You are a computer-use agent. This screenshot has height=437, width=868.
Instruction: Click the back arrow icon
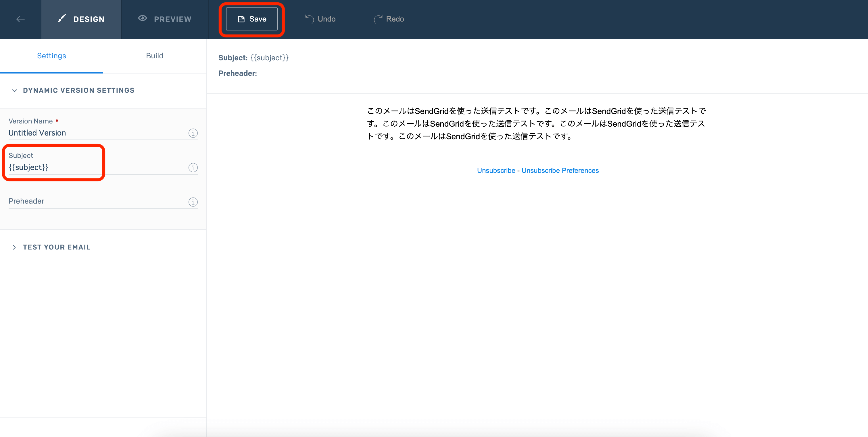click(x=21, y=19)
